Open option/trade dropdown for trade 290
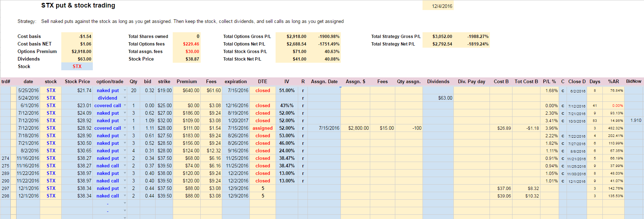 [125, 181]
